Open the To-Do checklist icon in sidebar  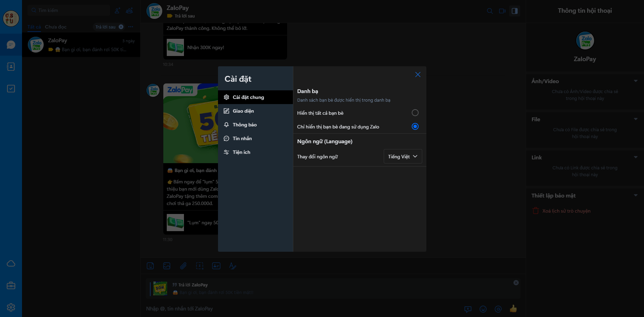11,89
